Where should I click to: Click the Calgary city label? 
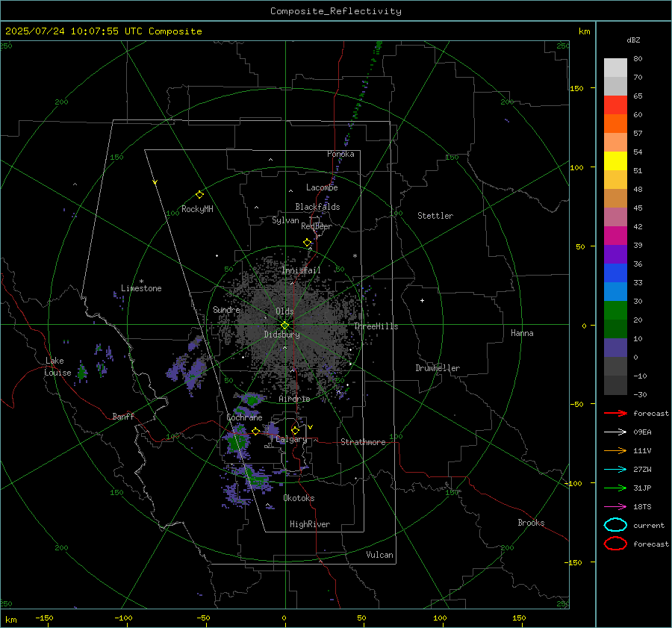291,439
